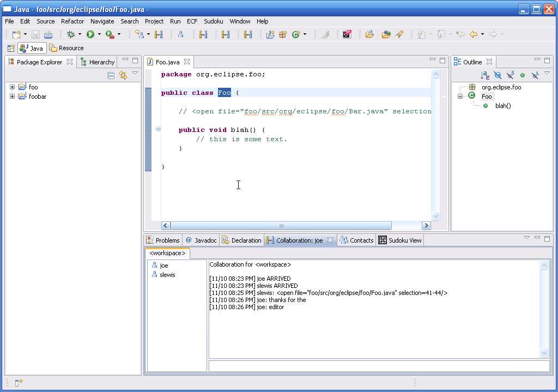Open the Sudoku menu

tap(214, 21)
